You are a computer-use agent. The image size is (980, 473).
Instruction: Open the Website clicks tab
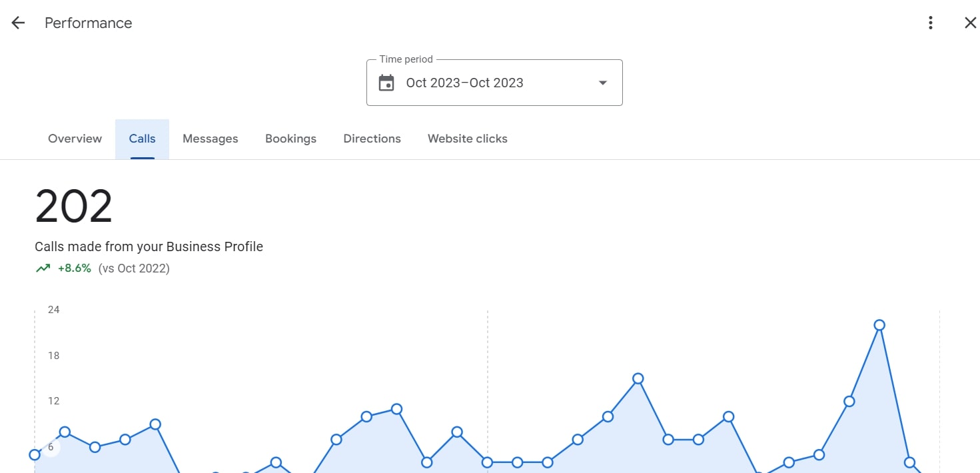point(468,139)
